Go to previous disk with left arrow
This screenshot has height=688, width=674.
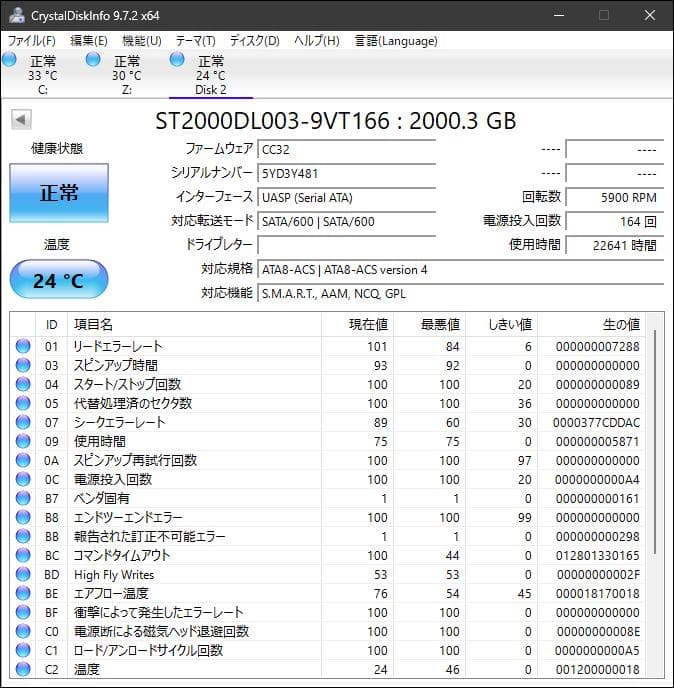pyautogui.click(x=21, y=119)
